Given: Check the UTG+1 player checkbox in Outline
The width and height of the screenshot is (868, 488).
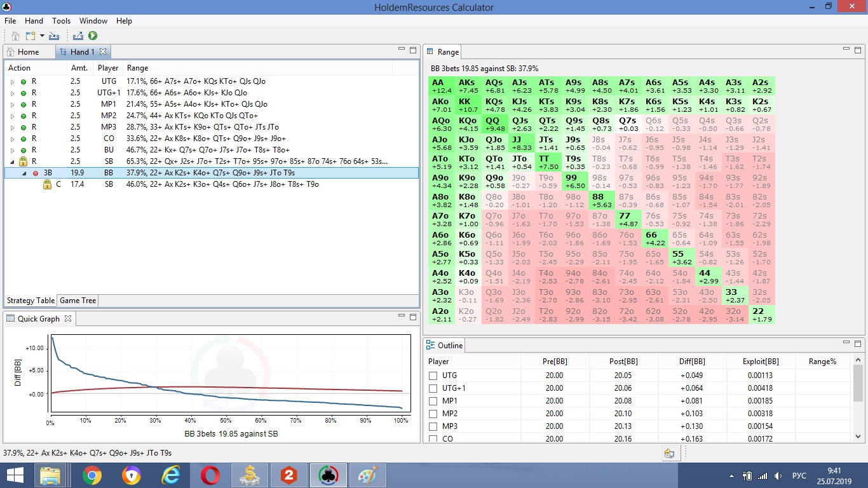Looking at the screenshot, I should [x=433, y=388].
